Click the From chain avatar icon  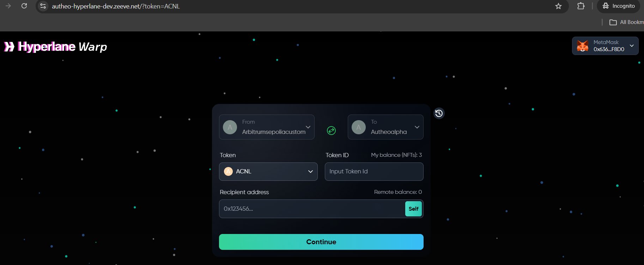pos(230,127)
